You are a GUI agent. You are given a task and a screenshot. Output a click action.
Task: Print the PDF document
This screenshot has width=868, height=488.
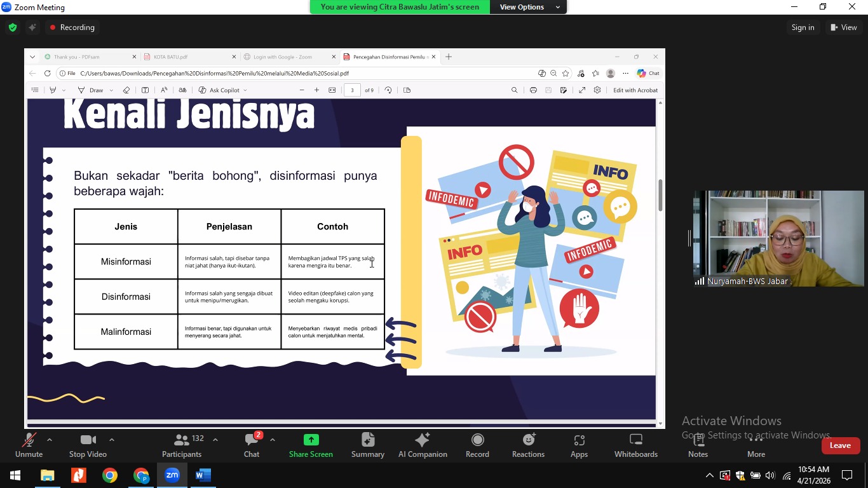tap(533, 90)
